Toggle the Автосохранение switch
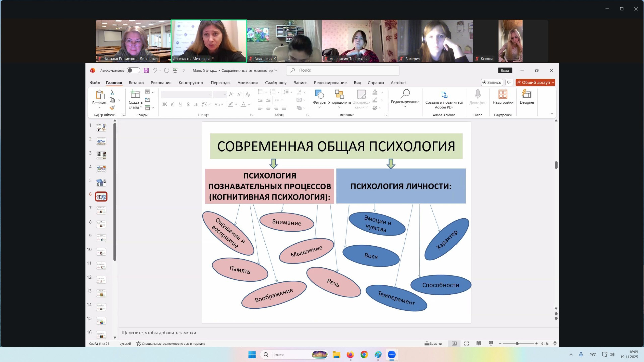This screenshot has height=362, width=644. coord(133,70)
